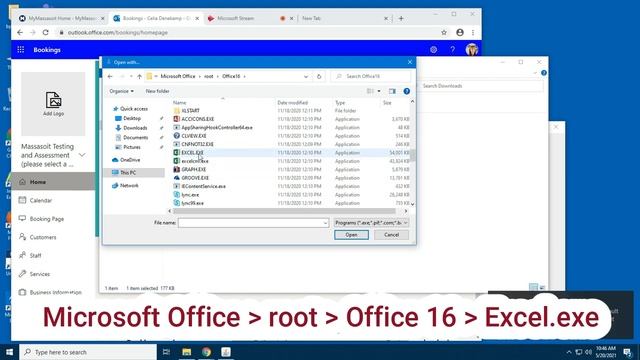Open Home in Bookings sidebar
The image size is (640, 360).
pos(53,182)
